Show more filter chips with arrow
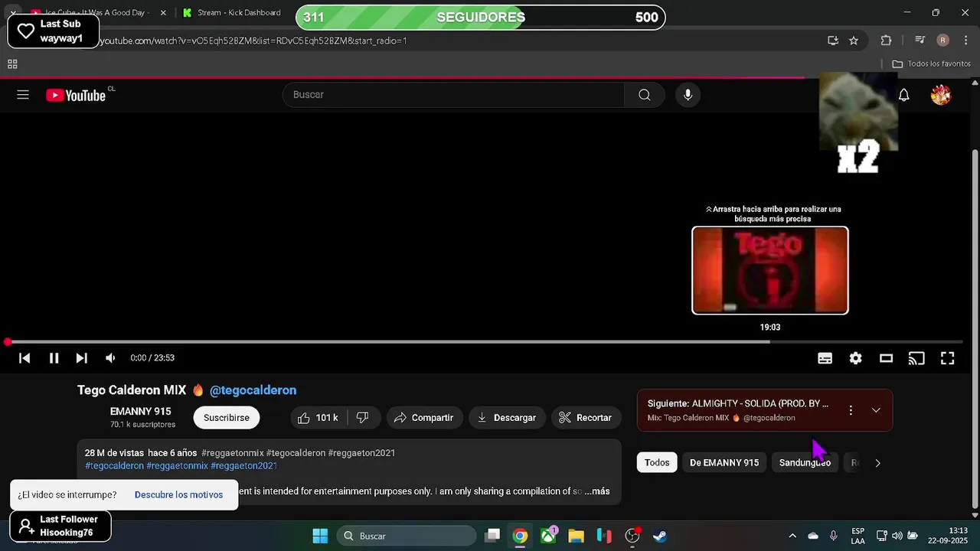The width and height of the screenshot is (980, 551). click(x=877, y=463)
